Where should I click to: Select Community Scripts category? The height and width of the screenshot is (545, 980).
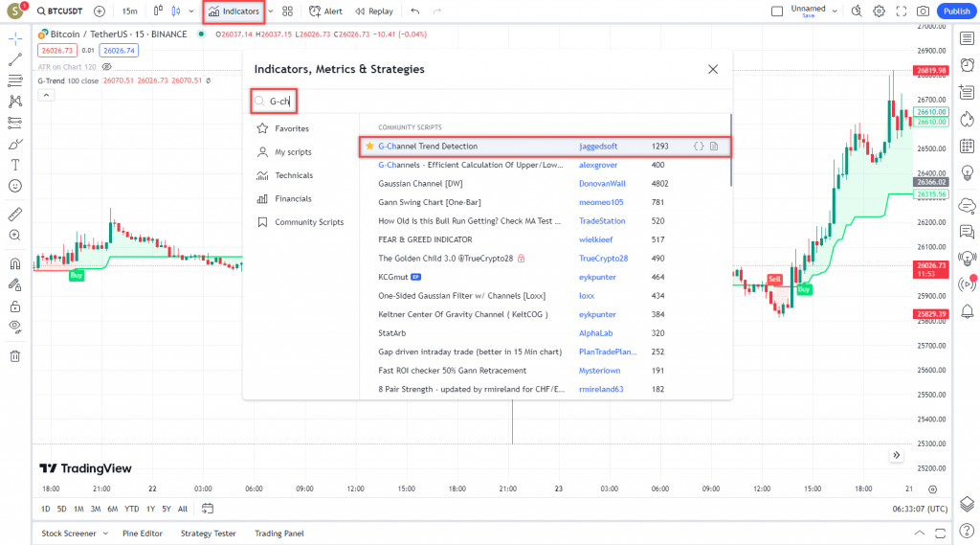pyautogui.click(x=300, y=222)
